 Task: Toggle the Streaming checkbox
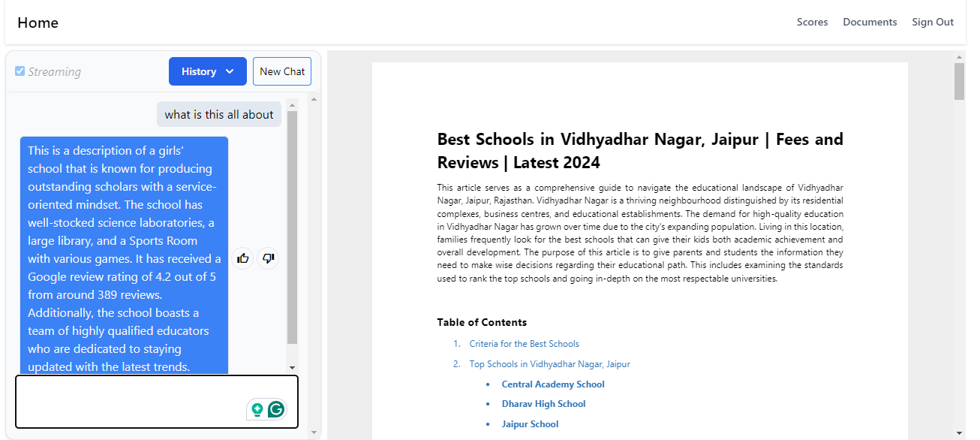(20, 71)
